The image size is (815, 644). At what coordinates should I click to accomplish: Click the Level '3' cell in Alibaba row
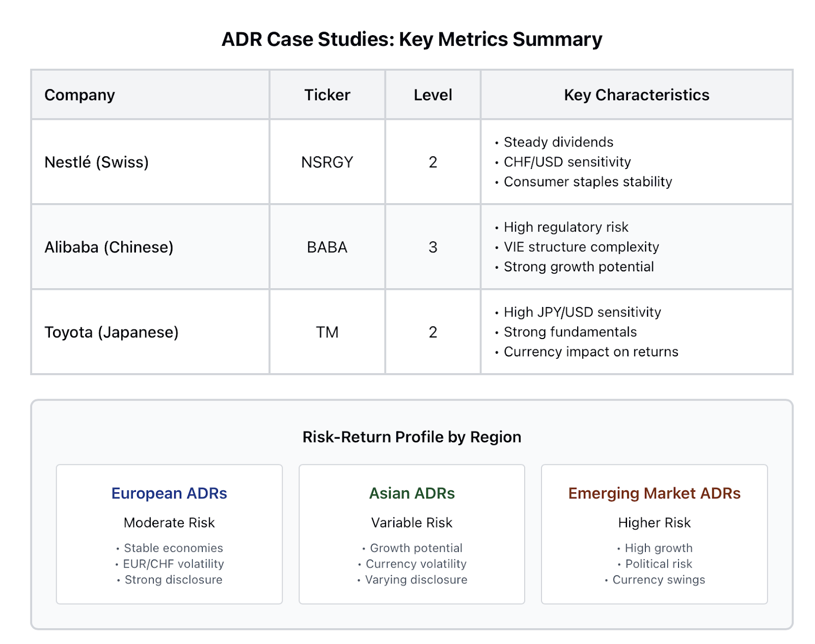click(x=432, y=247)
